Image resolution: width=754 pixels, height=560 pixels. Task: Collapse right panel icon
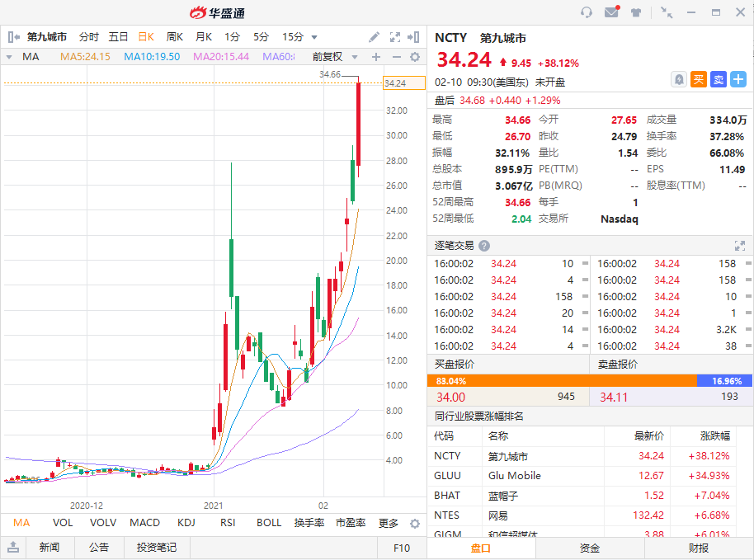(x=413, y=37)
